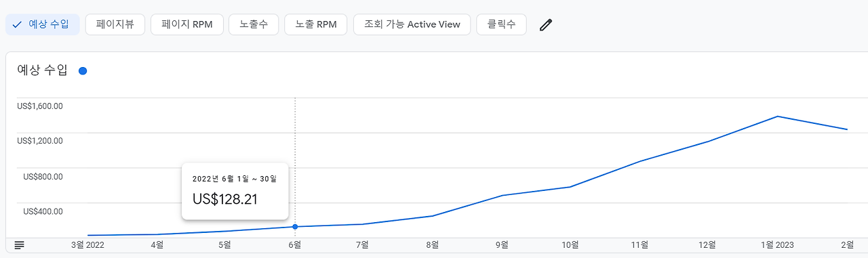
Task: Select the 노출 RPM metric chip
Action: point(316,24)
